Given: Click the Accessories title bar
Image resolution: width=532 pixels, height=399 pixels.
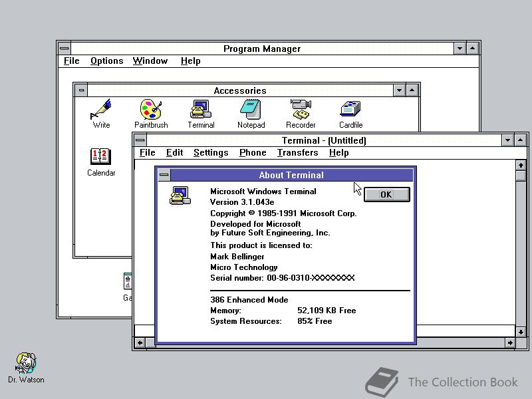Looking at the screenshot, I should click(240, 90).
